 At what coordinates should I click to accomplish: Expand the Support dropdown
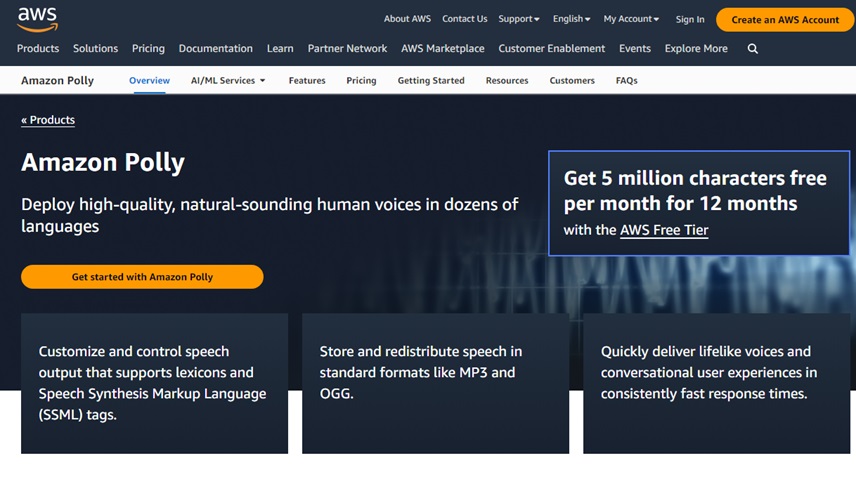tap(519, 19)
